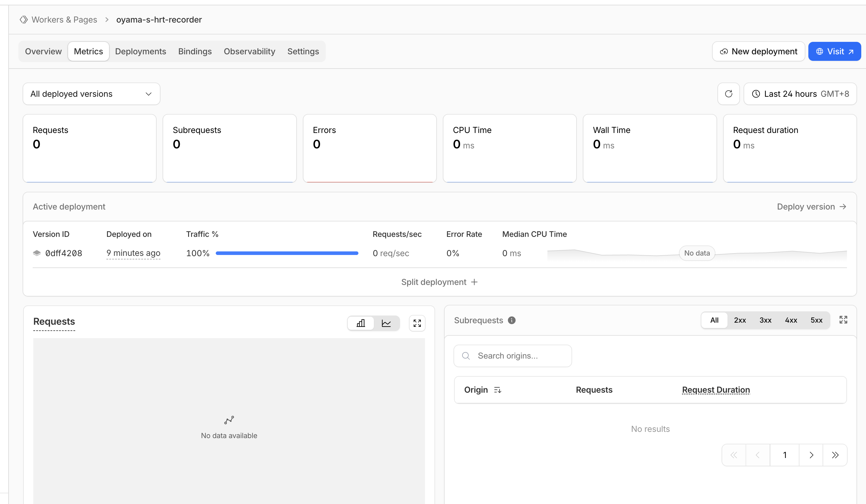Screen dimensions: 866x504
Task: Filter subrequests by 5xx status
Action: (816, 320)
